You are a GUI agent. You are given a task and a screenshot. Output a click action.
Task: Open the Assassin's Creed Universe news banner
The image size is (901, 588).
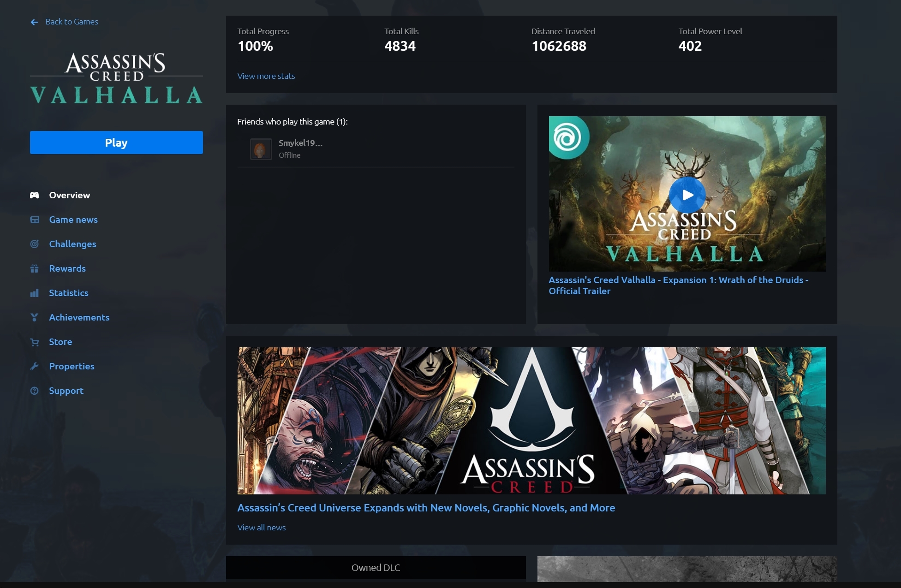[531, 420]
